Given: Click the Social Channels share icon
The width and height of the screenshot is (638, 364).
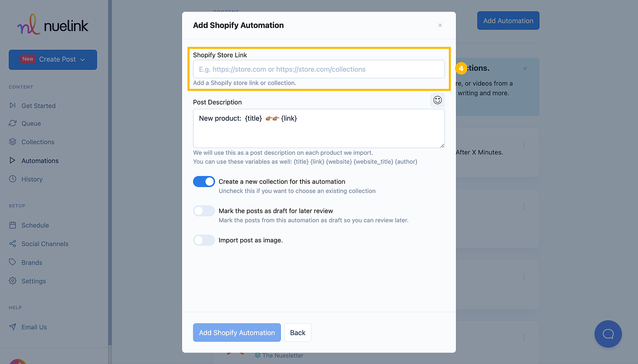Looking at the screenshot, I should point(12,244).
